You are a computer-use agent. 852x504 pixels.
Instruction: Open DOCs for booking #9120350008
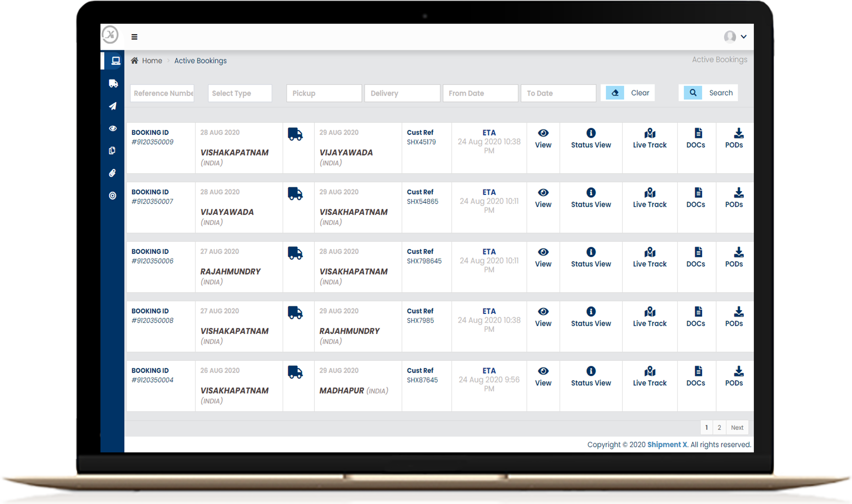(x=696, y=317)
